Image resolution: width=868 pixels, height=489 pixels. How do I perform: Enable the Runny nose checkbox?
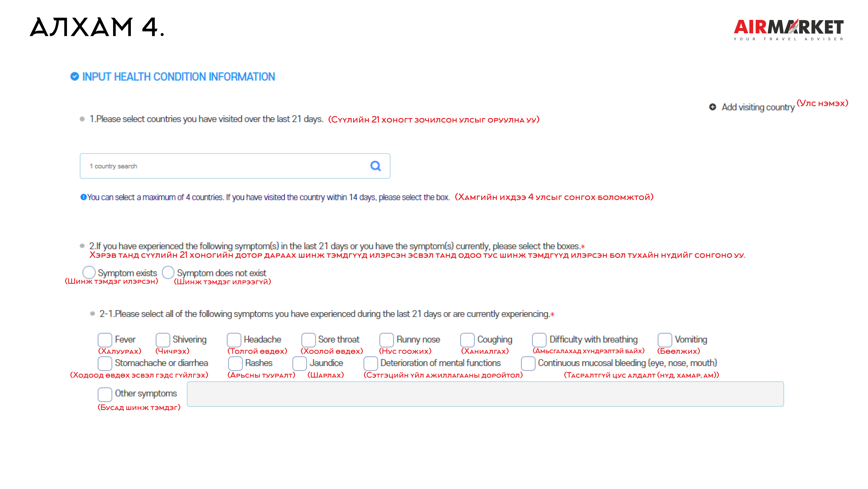pos(386,340)
